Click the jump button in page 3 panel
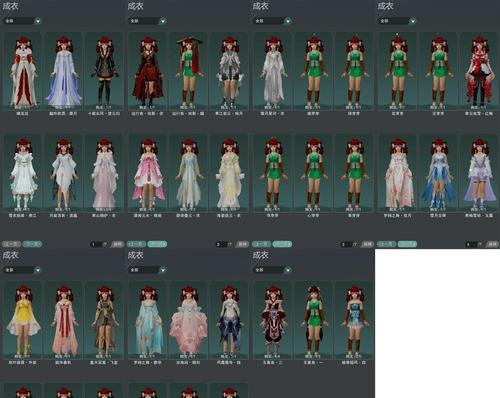Screen dimensions: 500x398 point(367,244)
